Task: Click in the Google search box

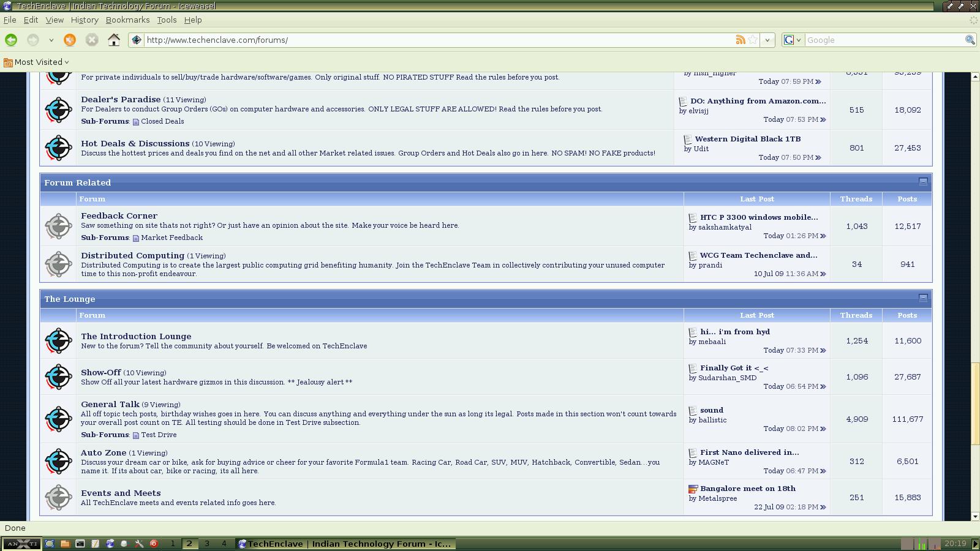Action: pyautogui.click(x=884, y=40)
